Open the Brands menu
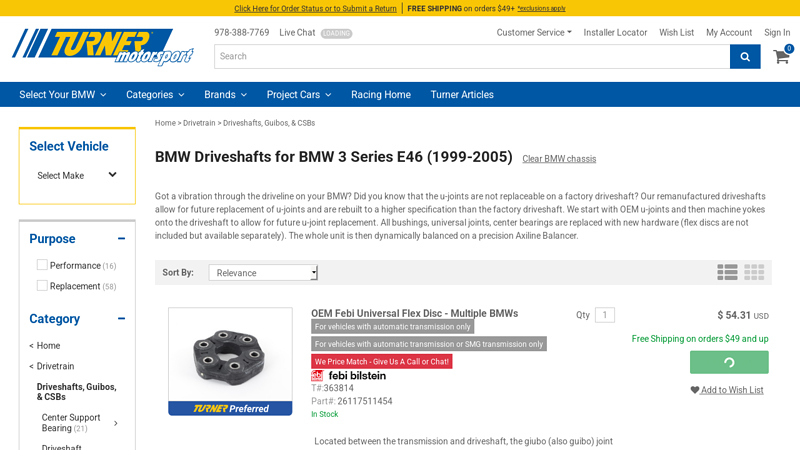The width and height of the screenshot is (800, 450). [x=226, y=95]
